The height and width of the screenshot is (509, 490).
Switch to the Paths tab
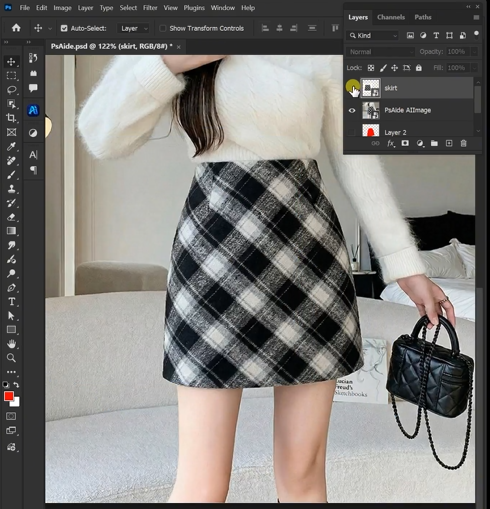click(423, 17)
